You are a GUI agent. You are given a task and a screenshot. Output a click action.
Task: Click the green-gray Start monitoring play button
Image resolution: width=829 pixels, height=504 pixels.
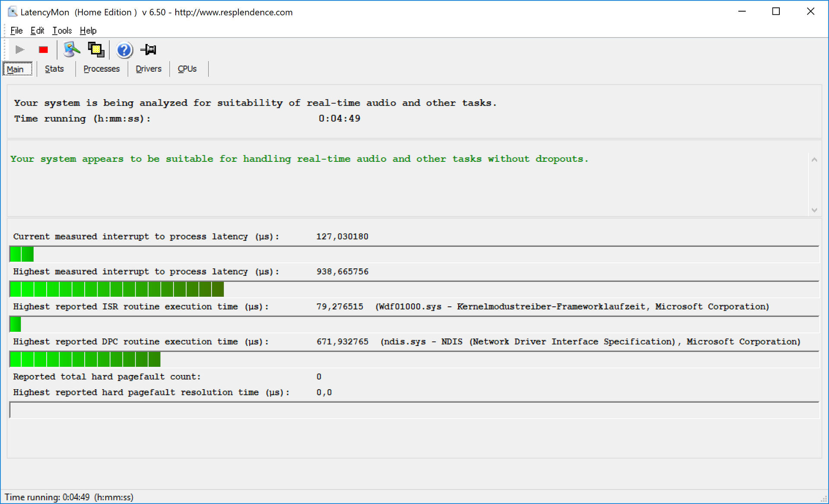tap(19, 50)
